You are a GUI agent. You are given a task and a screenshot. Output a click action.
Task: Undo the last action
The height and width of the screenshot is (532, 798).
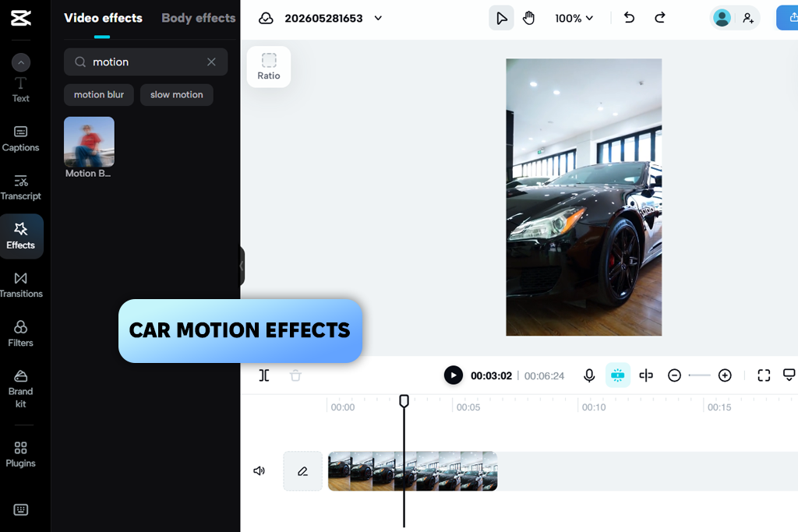pyautogui.click(x=629, y=18)
